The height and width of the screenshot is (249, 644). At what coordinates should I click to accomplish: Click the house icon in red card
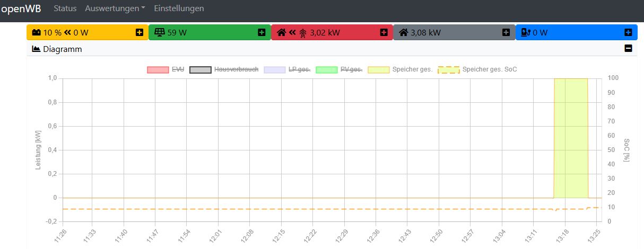click(281, 32)
